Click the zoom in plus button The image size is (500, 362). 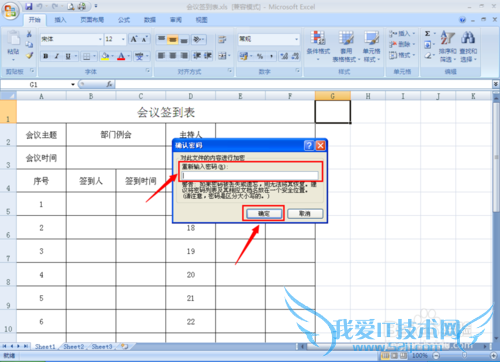(494, 356)
